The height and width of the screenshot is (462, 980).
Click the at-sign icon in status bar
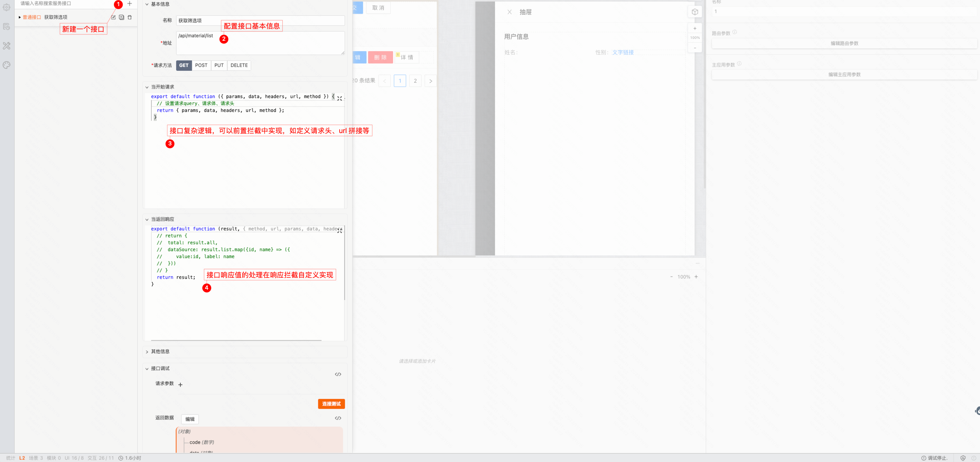click(x=963, y=458)
